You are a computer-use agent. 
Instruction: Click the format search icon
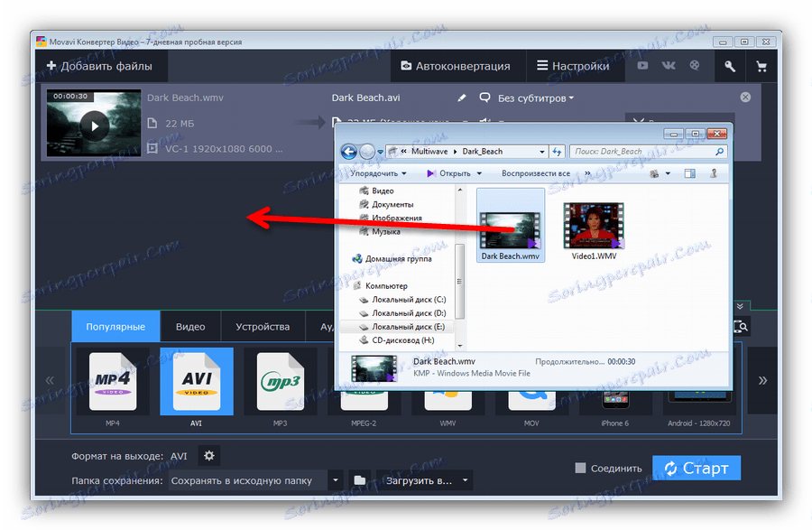pos(741,326)
